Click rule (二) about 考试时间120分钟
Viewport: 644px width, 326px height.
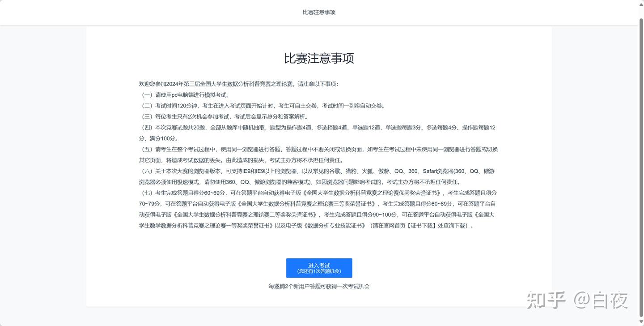point(262,106)
